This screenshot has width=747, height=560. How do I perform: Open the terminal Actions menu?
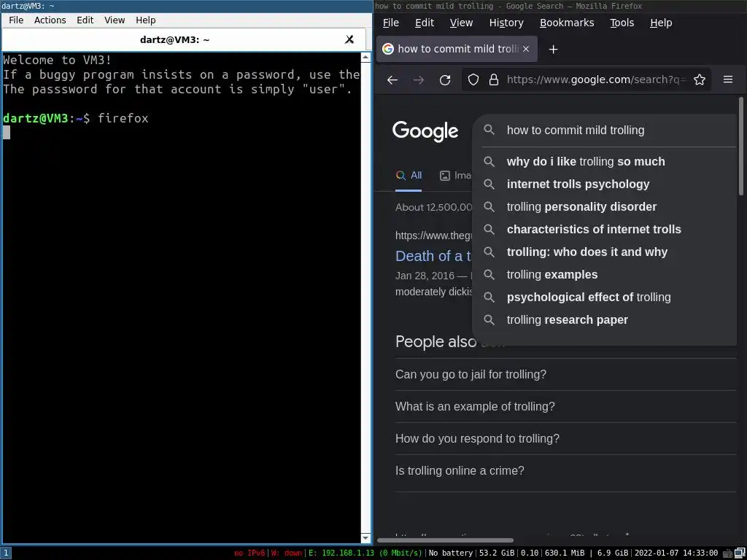click(x=50, y=20)
